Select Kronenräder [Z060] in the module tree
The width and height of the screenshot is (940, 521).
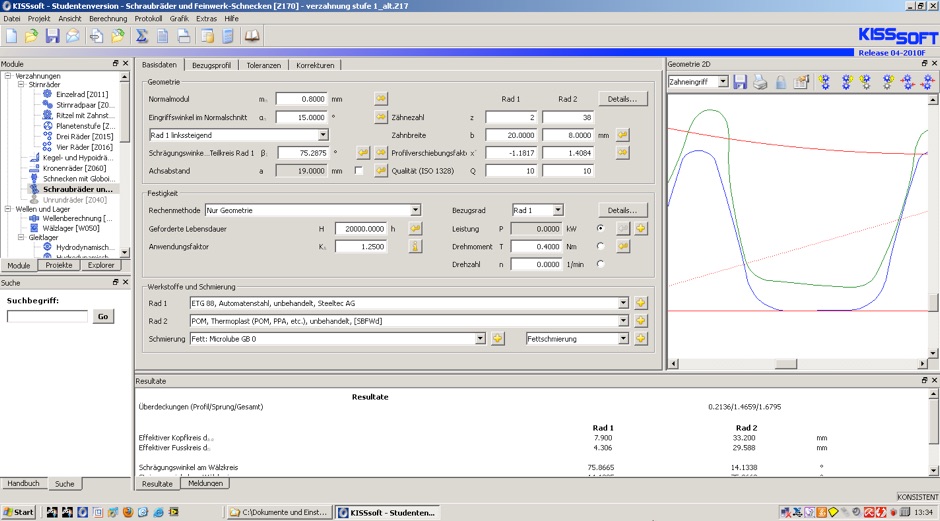pyautogui.click(x=74, y=168)
